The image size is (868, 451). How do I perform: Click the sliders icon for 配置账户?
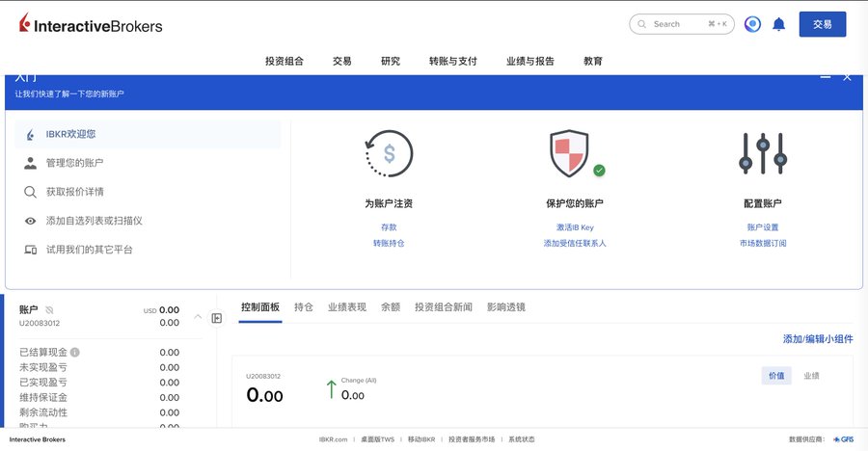tap(763, 153)
